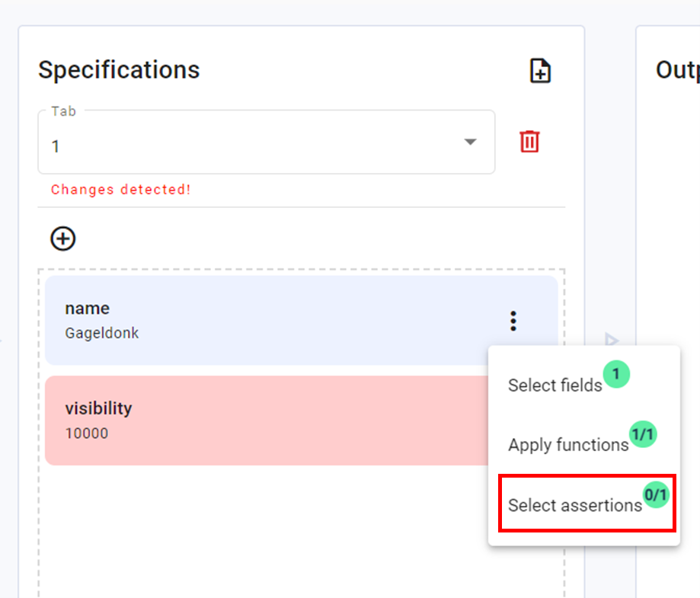
Task: Click the green '1' badge on Select fields
Action: [x=617, y=374]
